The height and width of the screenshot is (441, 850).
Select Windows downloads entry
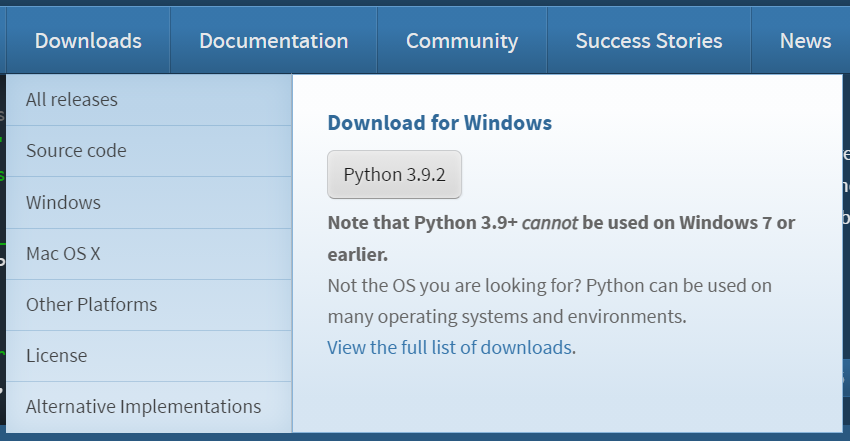click(149, 203)
